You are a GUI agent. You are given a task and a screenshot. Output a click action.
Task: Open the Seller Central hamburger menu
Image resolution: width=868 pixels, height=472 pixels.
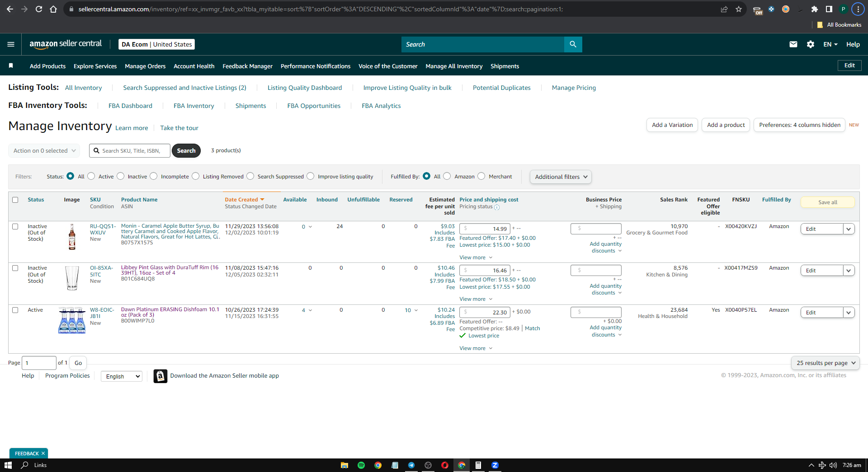pos(11,44)
